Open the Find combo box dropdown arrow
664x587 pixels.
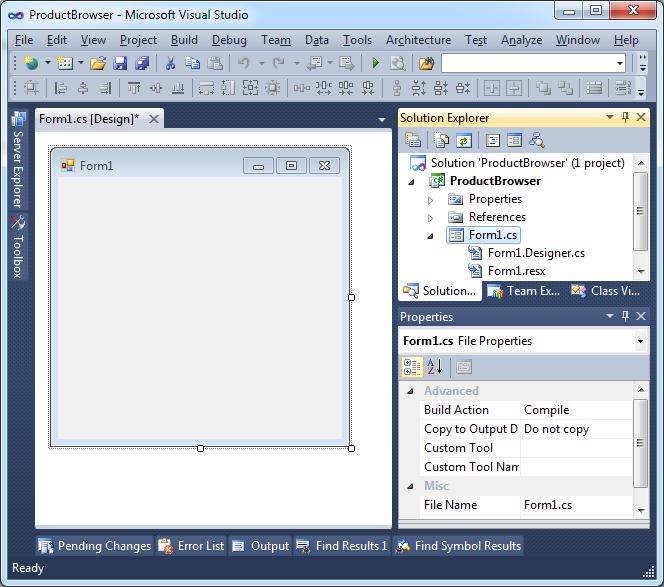point(620,64)
